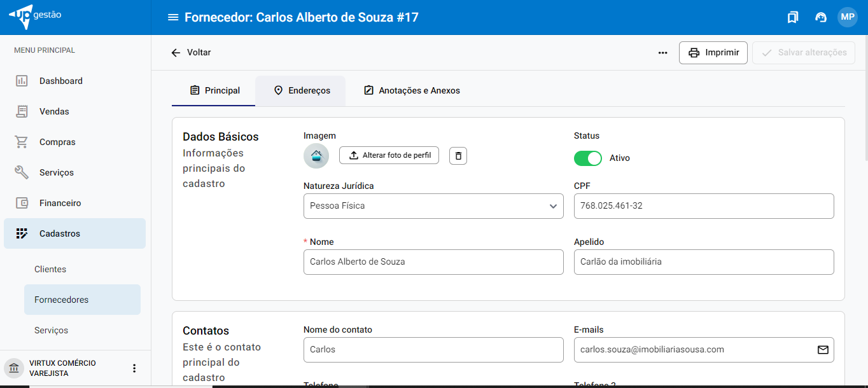This screenshot has width=868, height=388.
Task: Open Financeiro in the main menu
Action: point(60,203)
